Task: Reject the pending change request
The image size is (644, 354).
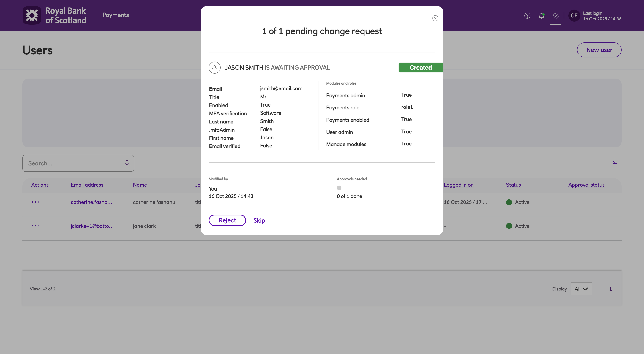Action: pyautogui.click(x=227, y=220)
